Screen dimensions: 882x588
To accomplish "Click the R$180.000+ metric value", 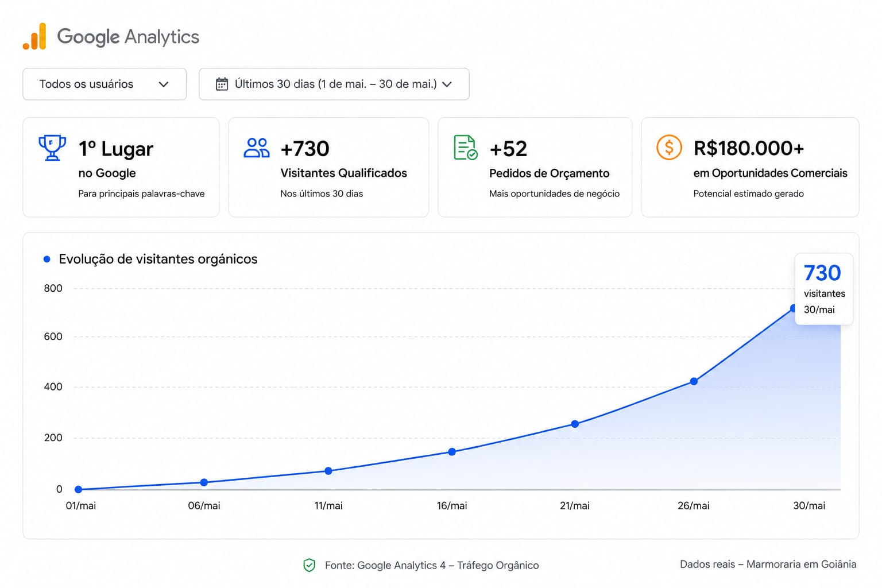I will (749, 148).
